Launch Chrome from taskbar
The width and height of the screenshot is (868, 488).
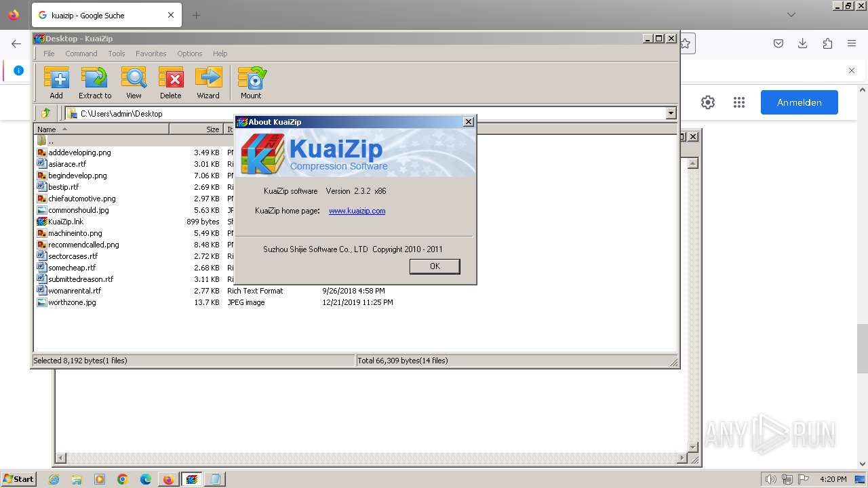tap(123, 479)
